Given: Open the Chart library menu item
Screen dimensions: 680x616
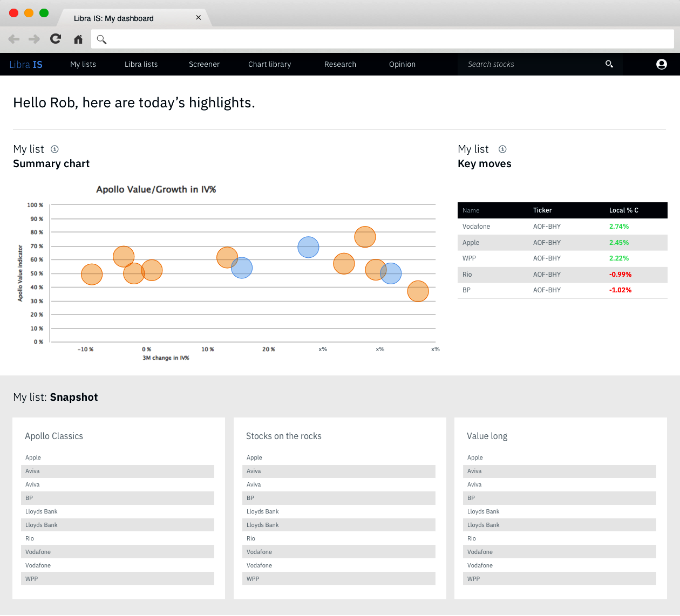Looking at the screenshot, I should pos(269,64).
